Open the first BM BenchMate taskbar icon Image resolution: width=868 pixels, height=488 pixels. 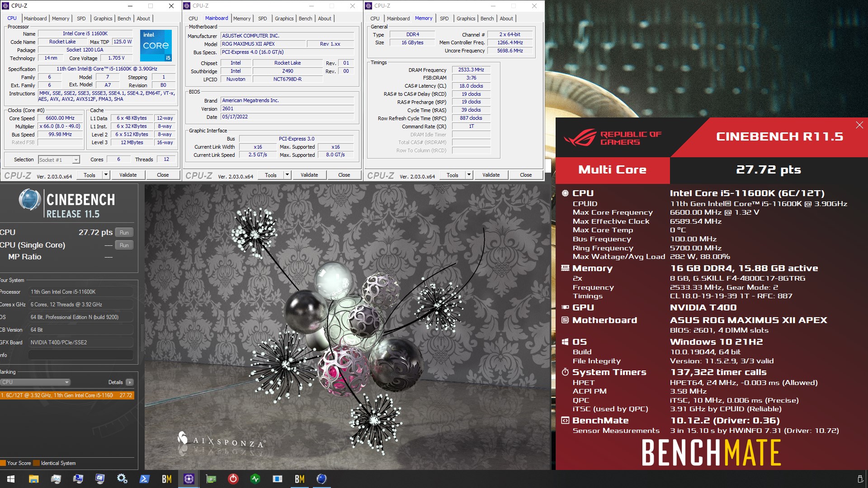[166, 479]
